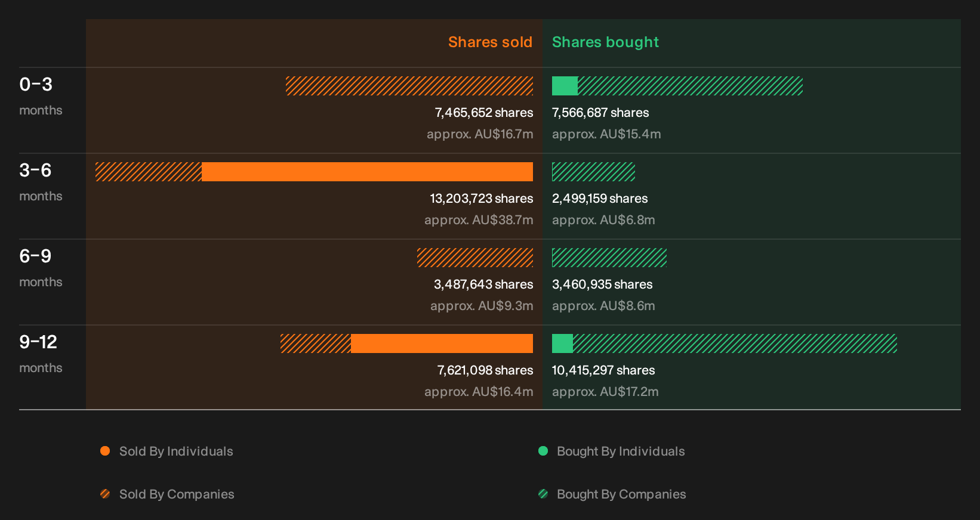The height and width of the screenshot is (520, 980).
Task: Click the 6-9 row label
Action: tap(35, 256)
